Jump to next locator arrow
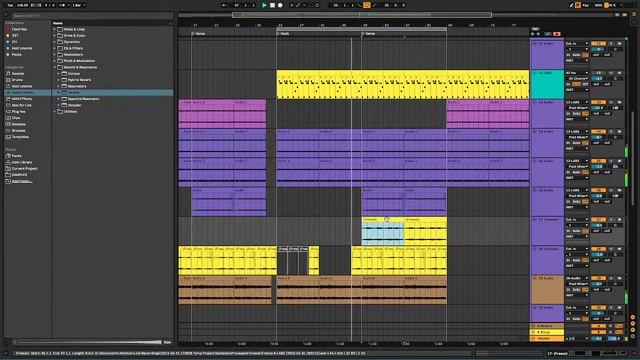 tap(538, 34)
